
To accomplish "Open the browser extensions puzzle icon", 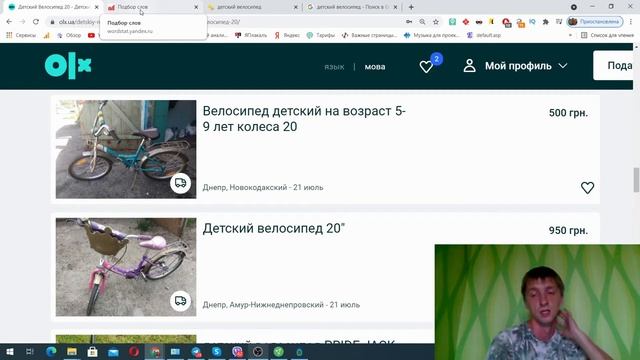I will tap(546, 22).
